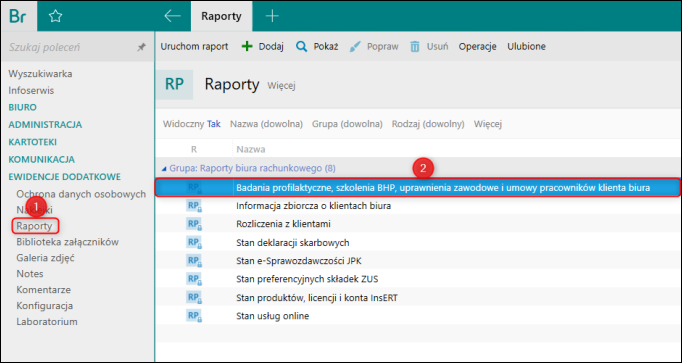Select report Rozliczenia z klientami
This screenshot has height=363, width=682.
click(417, 224)
